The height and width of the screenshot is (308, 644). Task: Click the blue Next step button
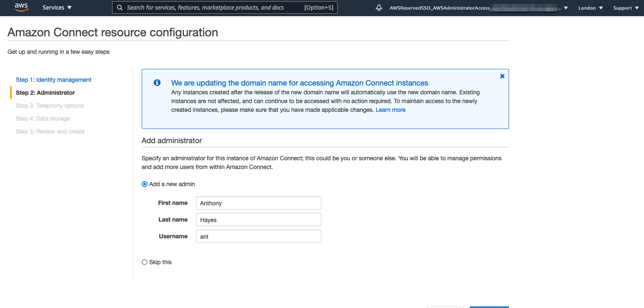tap(489, 307)
